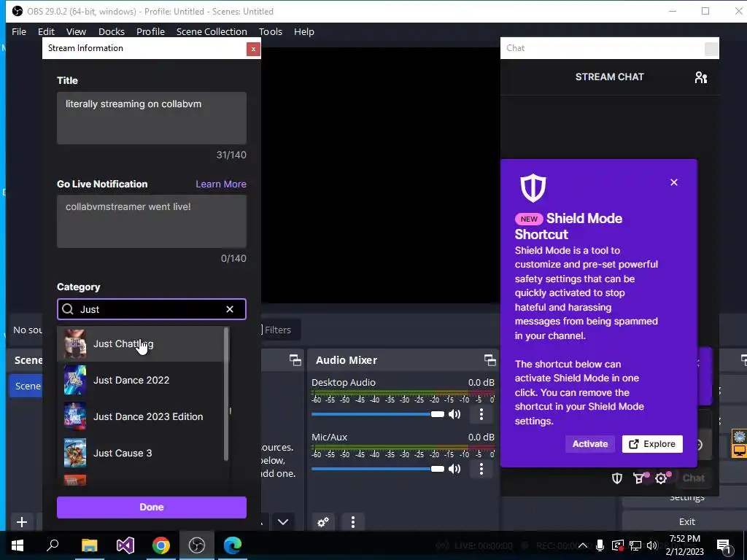Undock the Audio Mixer panel
The height and width of the screenshot is (560, 747).
[x=489, y=360]
